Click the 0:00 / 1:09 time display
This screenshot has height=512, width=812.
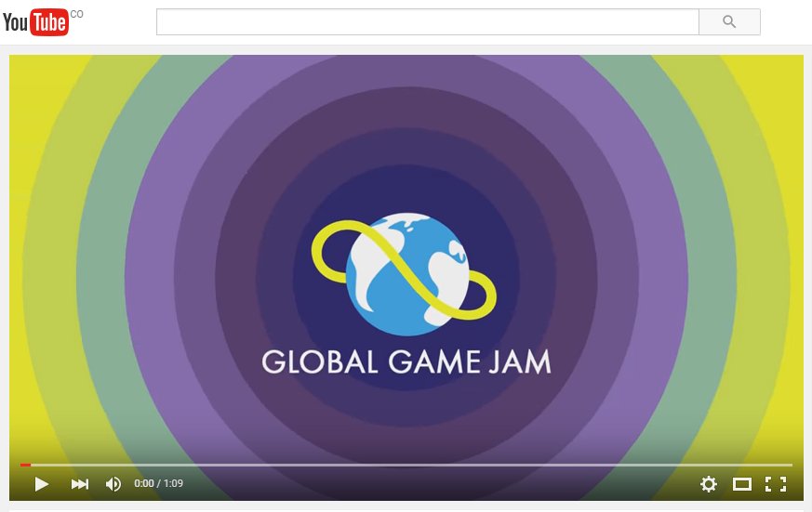158,483
